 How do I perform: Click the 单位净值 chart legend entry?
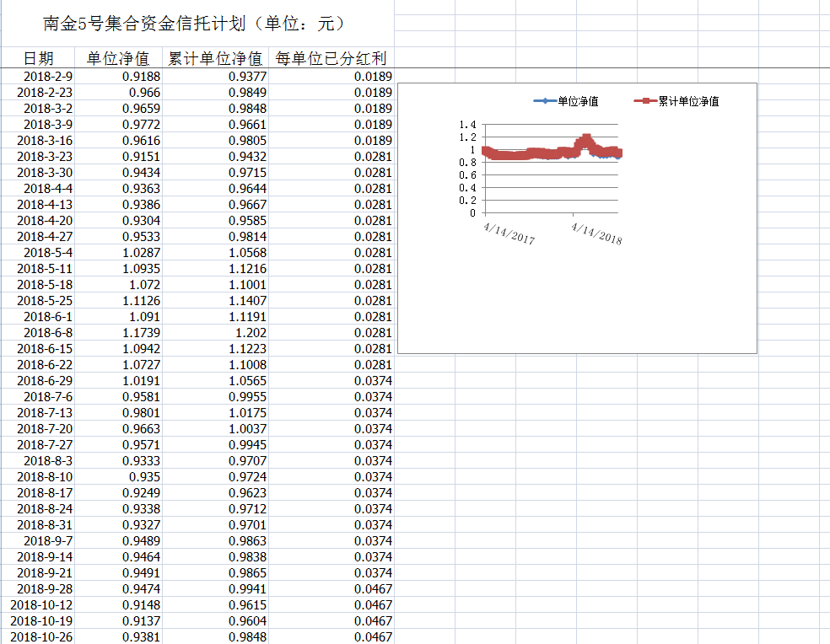coord(566,101)
